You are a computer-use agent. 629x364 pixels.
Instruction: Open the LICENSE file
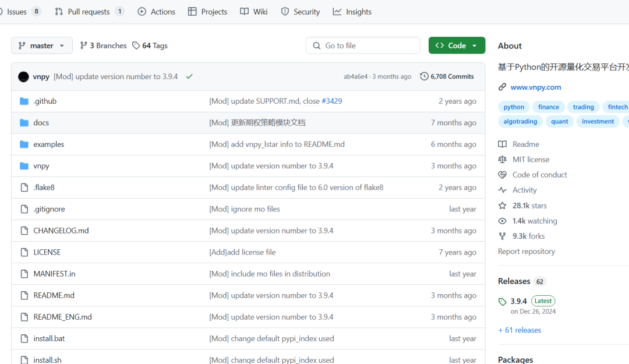47,252
